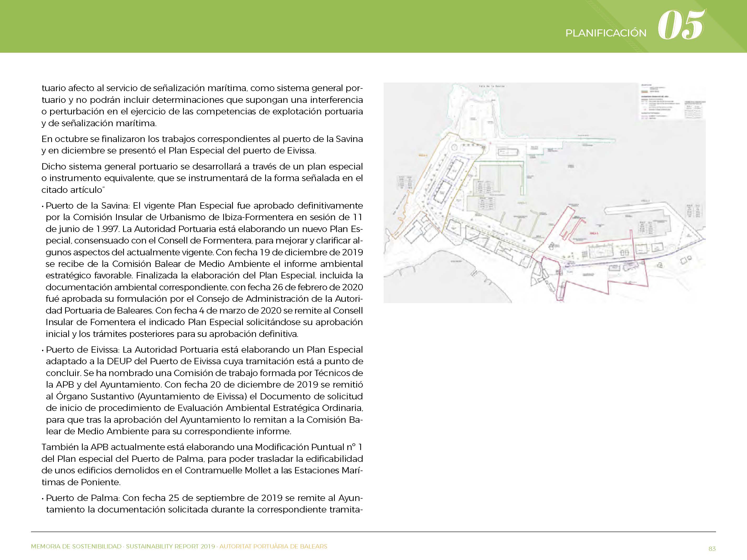Screen dimensions: 747x560
Task: Click the page number 83
Action: point(712,549)
